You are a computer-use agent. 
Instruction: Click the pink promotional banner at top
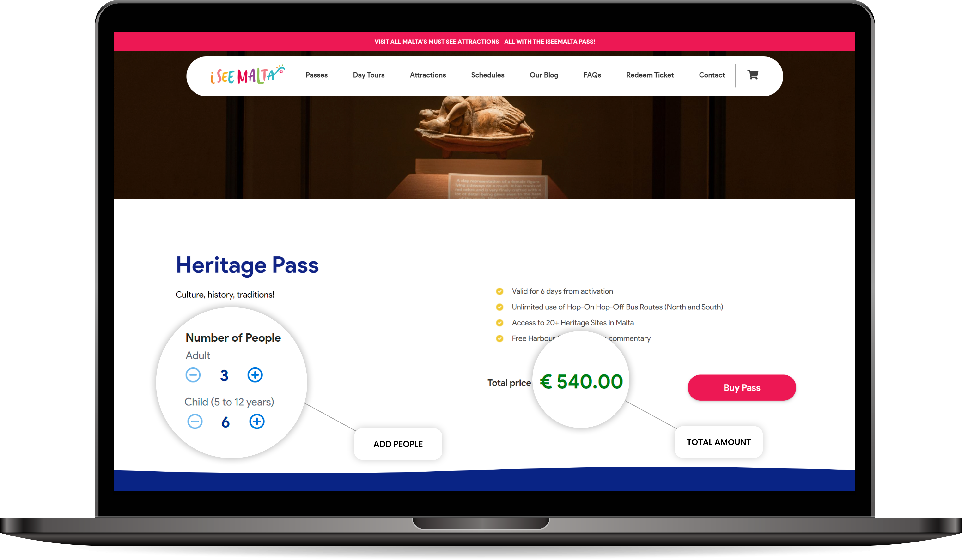click(x=484, y=42)
